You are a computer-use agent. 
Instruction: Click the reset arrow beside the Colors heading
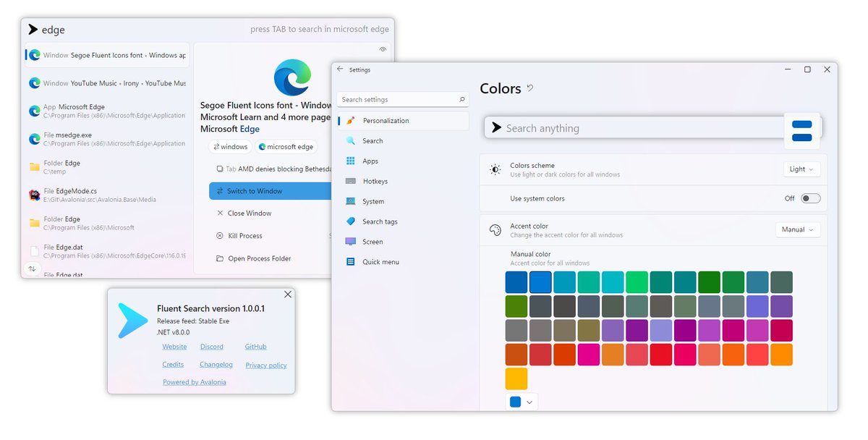[x=530, y=88]
